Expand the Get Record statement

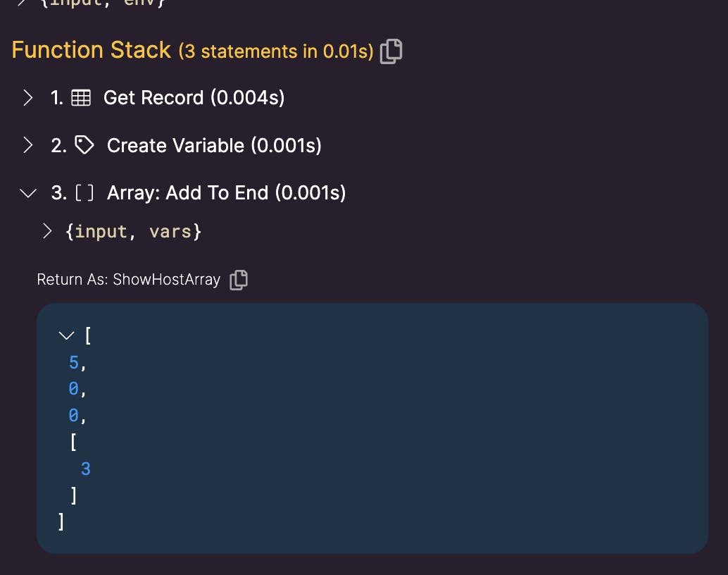coord(28,98)
